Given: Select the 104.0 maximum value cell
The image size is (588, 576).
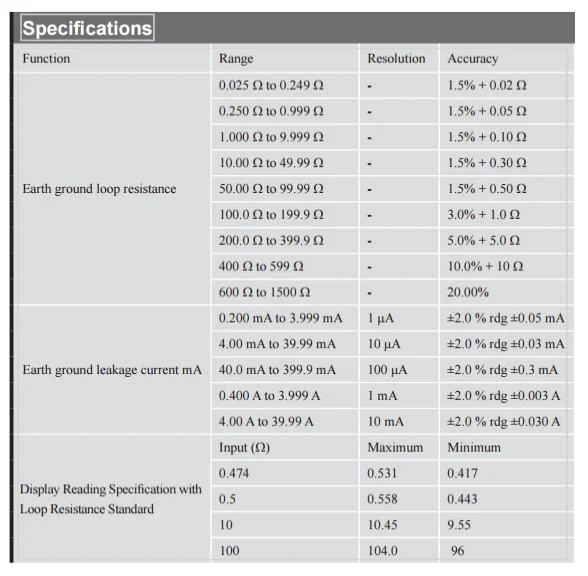Looking at the screenshot, I should (399, 551).
